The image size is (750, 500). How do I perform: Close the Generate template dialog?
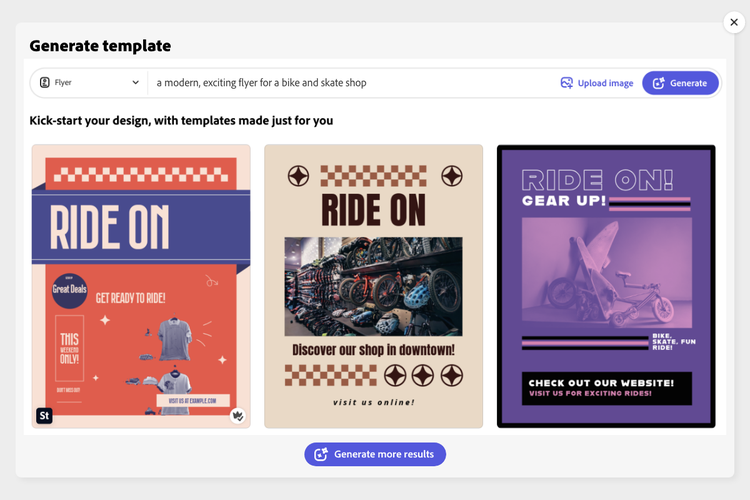click(x=734, y=22)
